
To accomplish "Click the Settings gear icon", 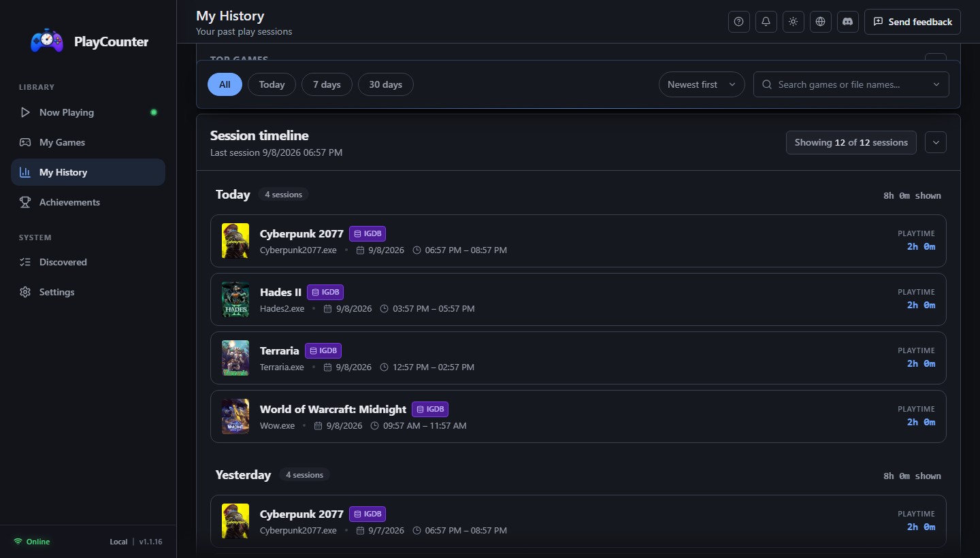I will point(25,292).
